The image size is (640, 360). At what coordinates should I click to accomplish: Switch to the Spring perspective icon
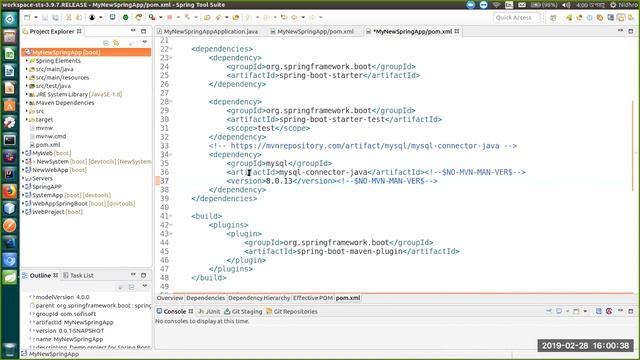[x=569, y=18]
